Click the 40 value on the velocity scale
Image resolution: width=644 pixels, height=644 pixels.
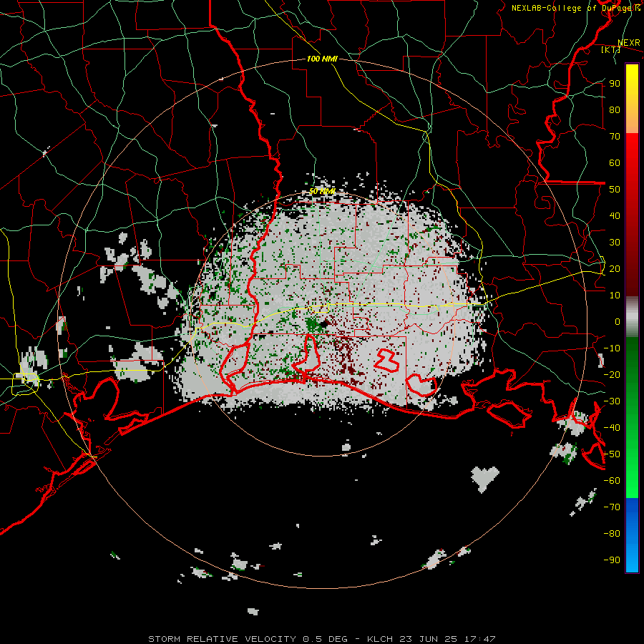(x=615, y=215)
